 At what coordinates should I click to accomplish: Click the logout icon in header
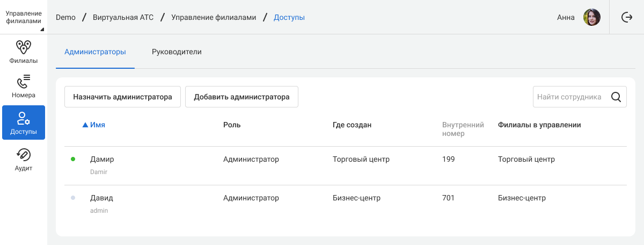point(627,17)
